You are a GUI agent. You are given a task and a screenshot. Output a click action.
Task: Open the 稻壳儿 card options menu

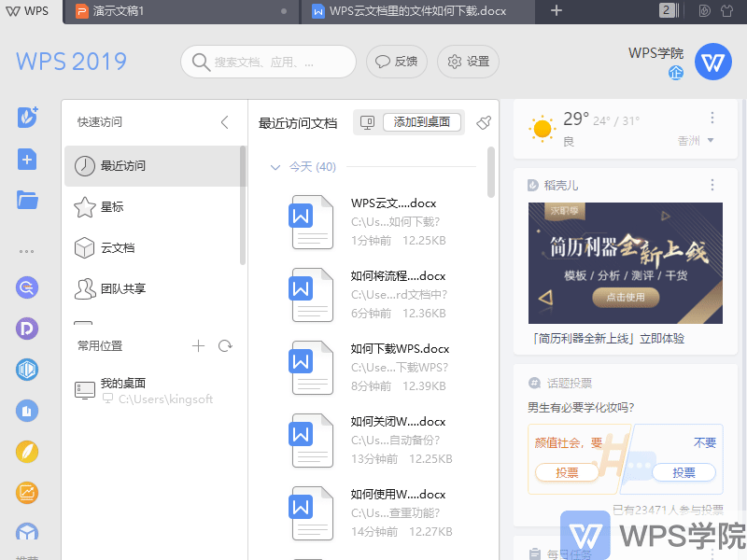(712, 185)
